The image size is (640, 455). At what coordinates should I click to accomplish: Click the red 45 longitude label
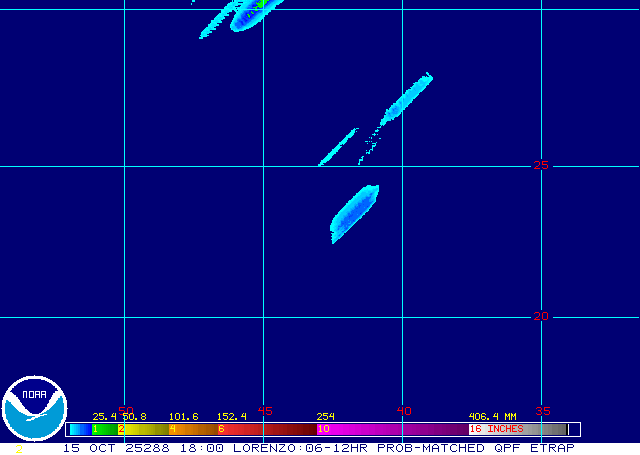[x=265, y=410]
